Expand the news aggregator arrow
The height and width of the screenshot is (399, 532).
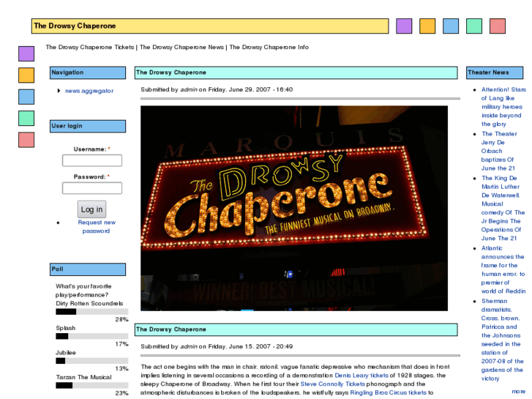point(59,91)
